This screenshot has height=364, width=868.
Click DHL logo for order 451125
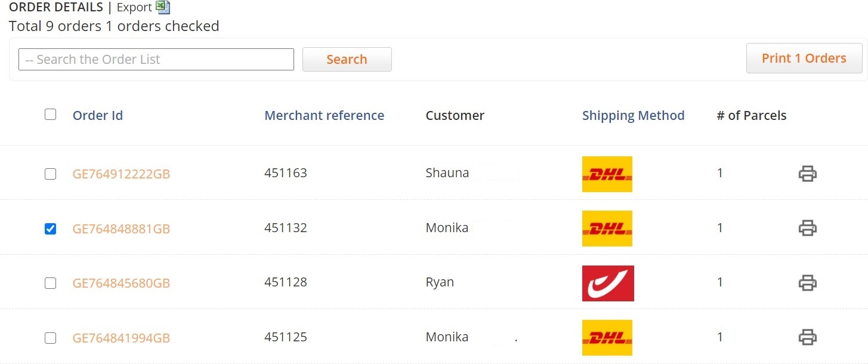[607, 338]
